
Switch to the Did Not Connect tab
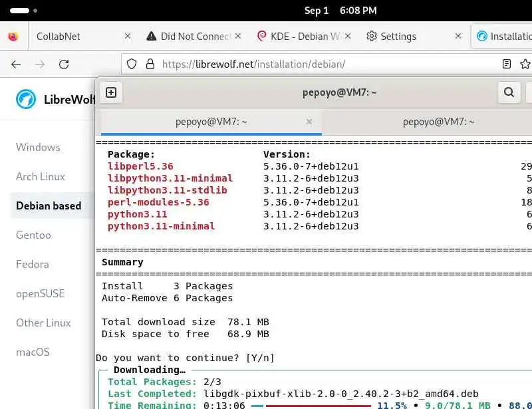click(x=194, y=37)
